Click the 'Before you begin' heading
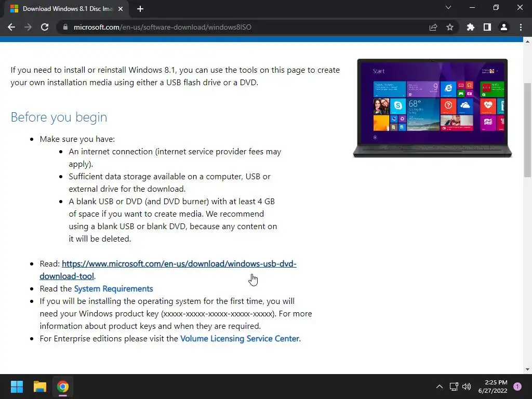Image resolution: width=532 pixels, height=399 pixels. tap(59, 117)
